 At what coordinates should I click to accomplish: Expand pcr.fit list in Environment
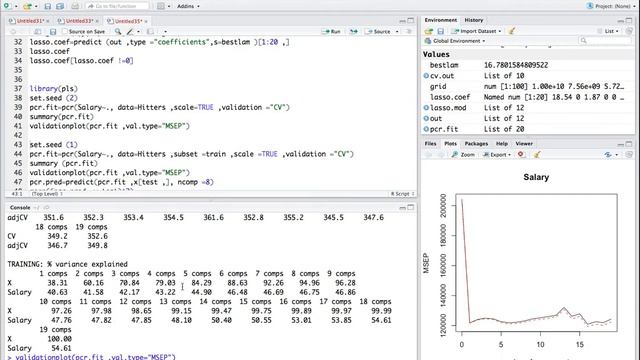coord(426,129)
